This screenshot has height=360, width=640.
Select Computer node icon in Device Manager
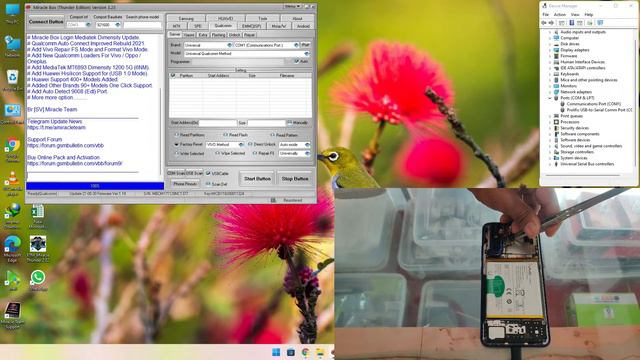coord(556,38)
